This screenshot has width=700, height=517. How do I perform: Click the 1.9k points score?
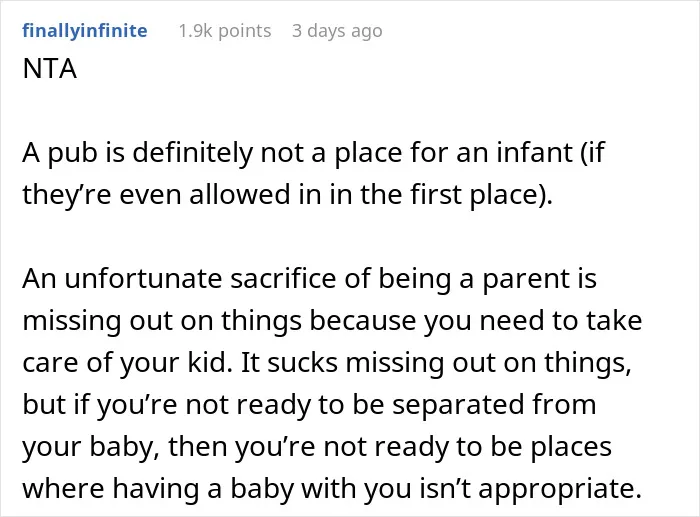(225, 31)
